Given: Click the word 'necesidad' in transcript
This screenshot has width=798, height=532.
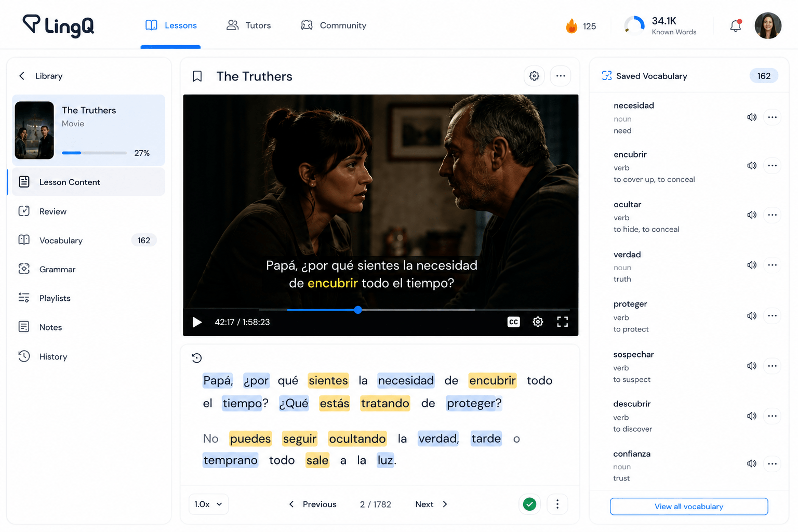Looking at the screenshot, I should [x=406, y=381].
